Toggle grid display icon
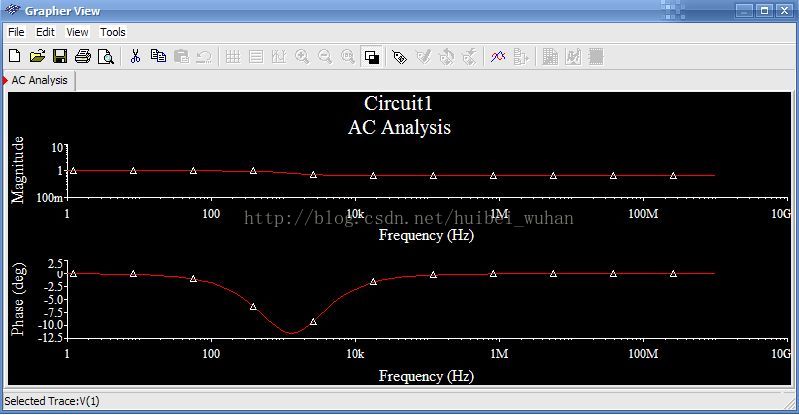This screenshot has height=415, width=799. tap(233, 56)
